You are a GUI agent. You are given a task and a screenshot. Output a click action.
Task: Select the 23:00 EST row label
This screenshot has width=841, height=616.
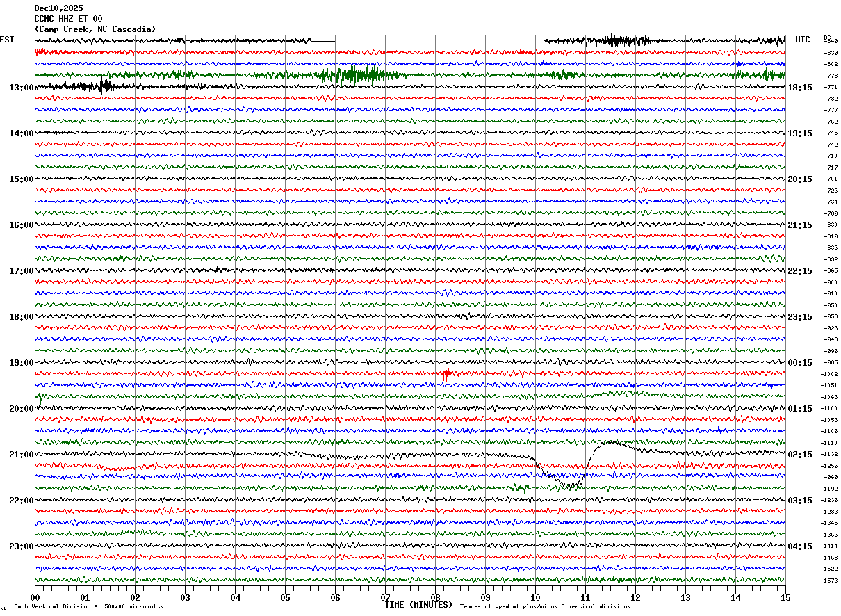(x=22, y=546)
